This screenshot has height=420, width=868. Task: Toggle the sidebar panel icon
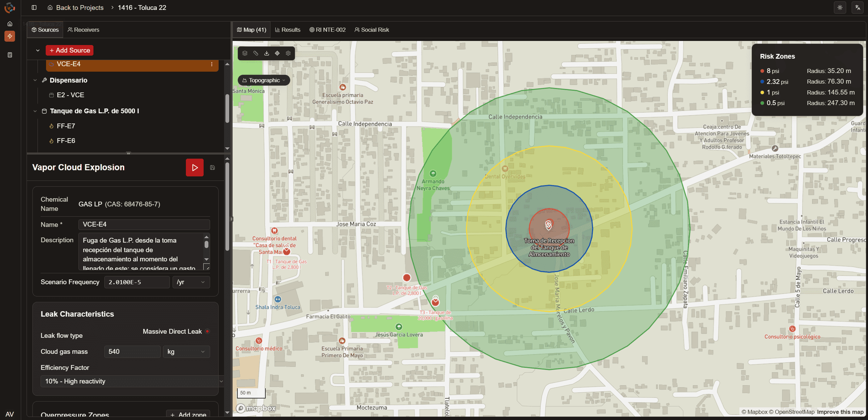click(34, 8)
